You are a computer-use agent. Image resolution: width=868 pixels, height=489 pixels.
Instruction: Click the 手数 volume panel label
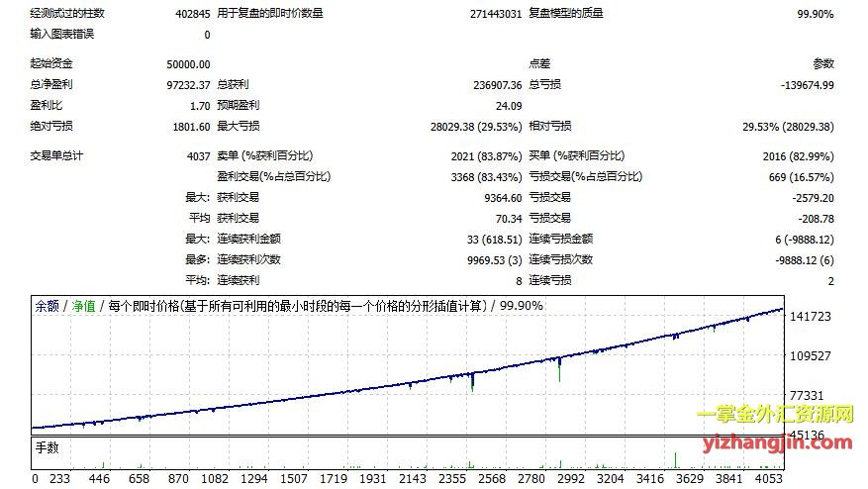tap(48, 447)
